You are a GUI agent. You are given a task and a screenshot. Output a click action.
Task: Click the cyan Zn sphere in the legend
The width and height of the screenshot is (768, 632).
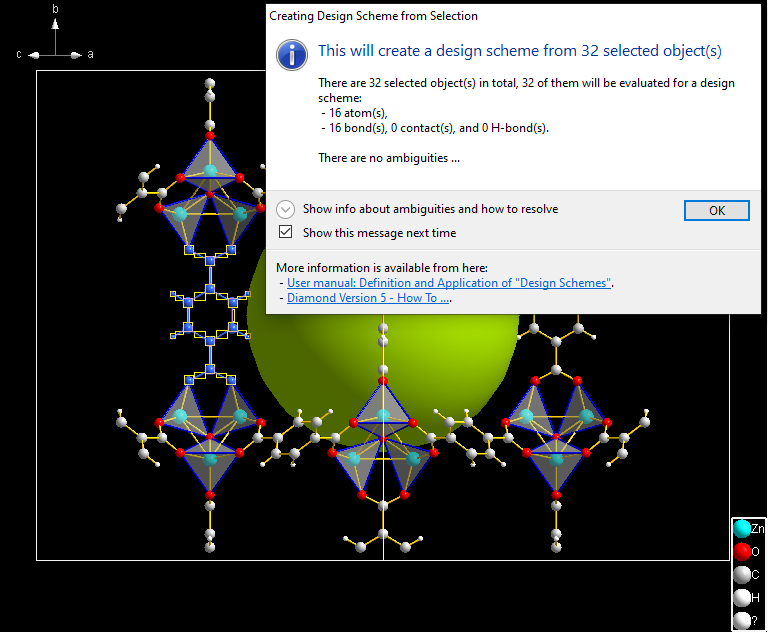click(741, 528)
